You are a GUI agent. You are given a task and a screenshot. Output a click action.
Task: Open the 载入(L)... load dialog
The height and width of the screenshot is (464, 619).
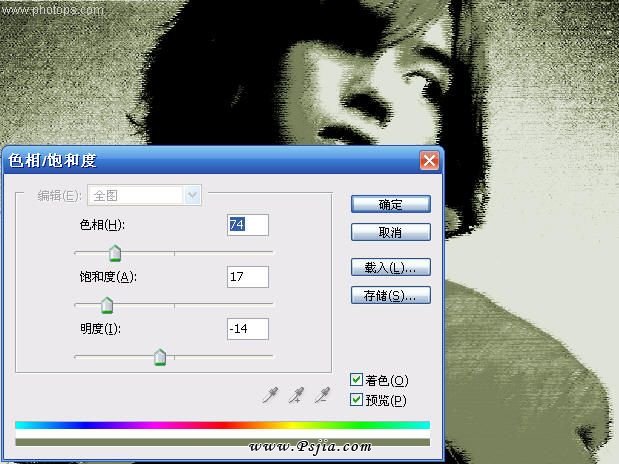click(x=390, y=267)
